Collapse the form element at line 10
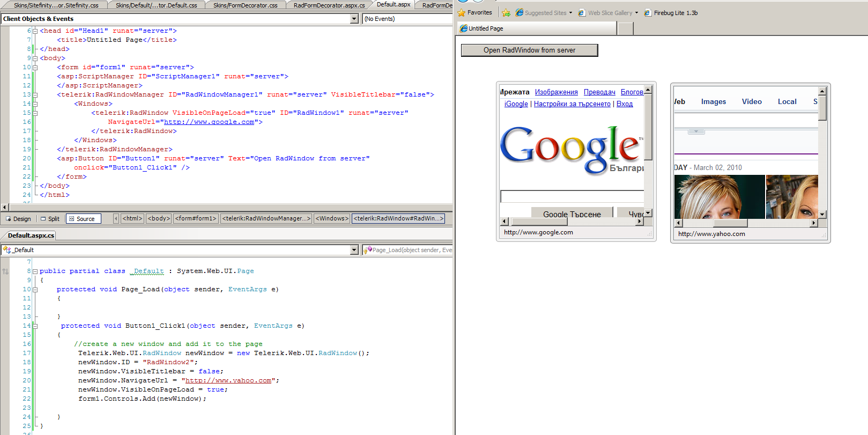868x435 pixels. tap(35, 68)
